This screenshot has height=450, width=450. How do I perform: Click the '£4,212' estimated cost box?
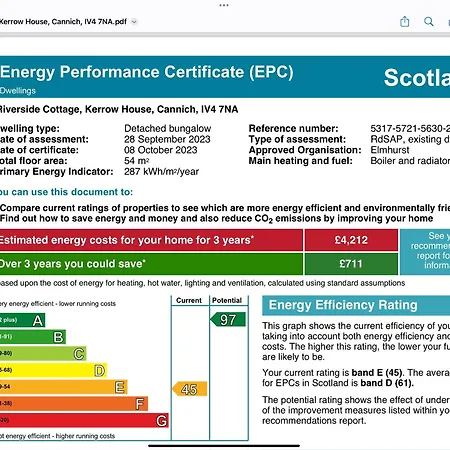point(351,240)
